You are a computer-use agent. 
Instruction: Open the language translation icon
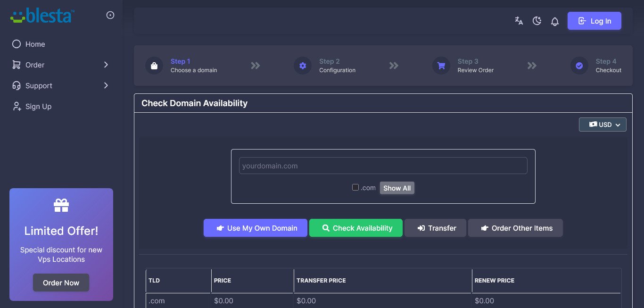(519, 21)
